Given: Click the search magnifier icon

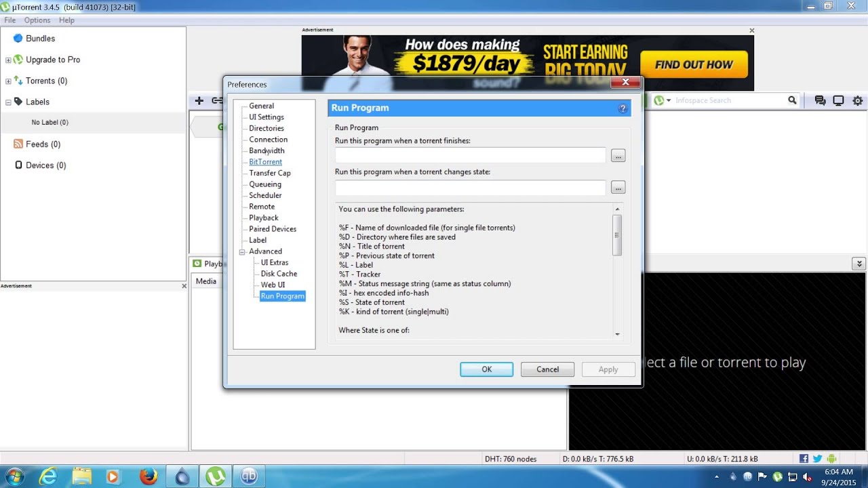Looking at the screenshot, I should 792,100.
